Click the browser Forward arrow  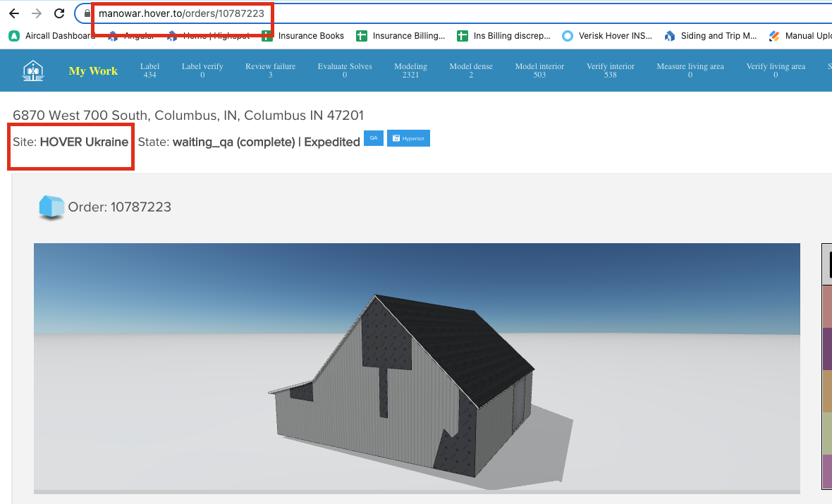click(x=37, y=13)
